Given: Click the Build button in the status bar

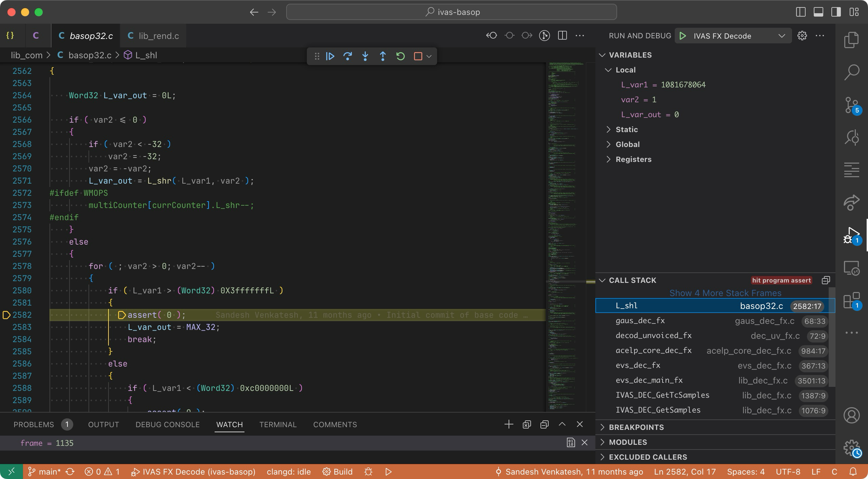Looking at the screenshot, I should pyautogui.click(x=338, y=472).
